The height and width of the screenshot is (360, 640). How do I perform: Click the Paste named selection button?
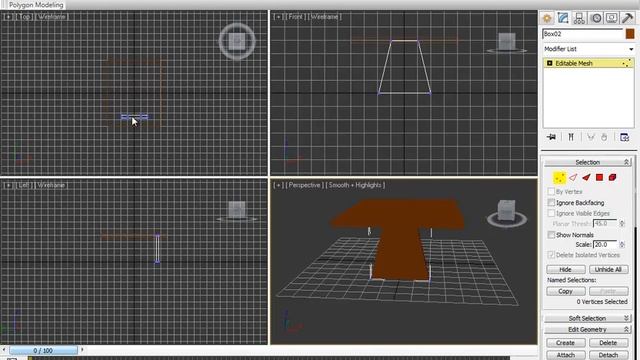(608, 291)
